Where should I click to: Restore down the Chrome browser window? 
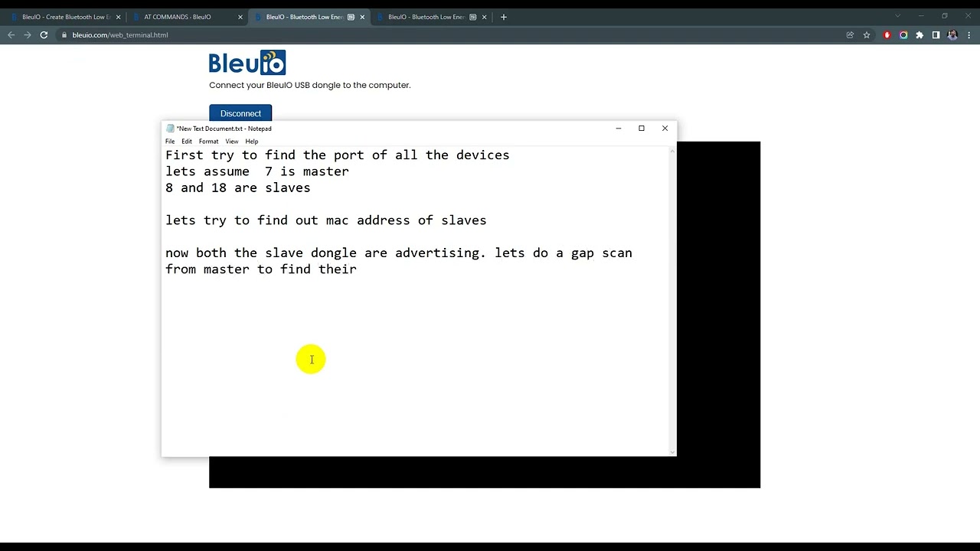coord(945,16)
